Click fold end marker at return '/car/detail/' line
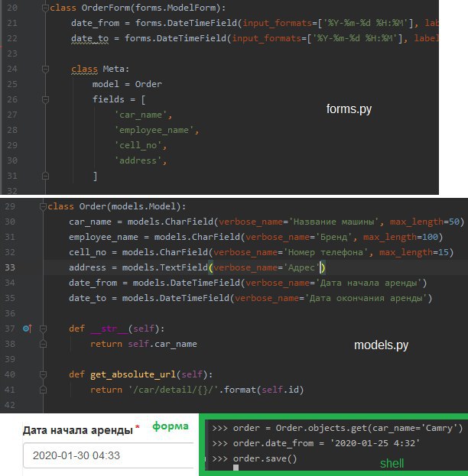The width and height of the screenshot is (468, 476). coord(43,390)
